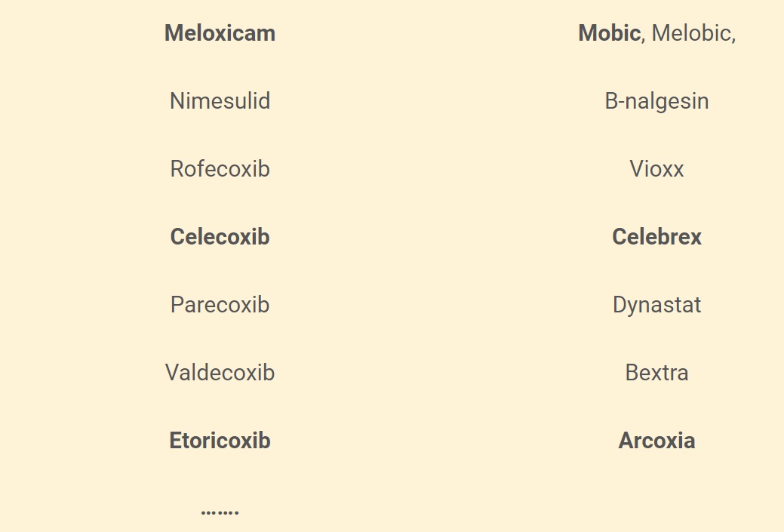Click the Bextra brand name
Viewport: 784px width, 532px height.
pos(656,373)
